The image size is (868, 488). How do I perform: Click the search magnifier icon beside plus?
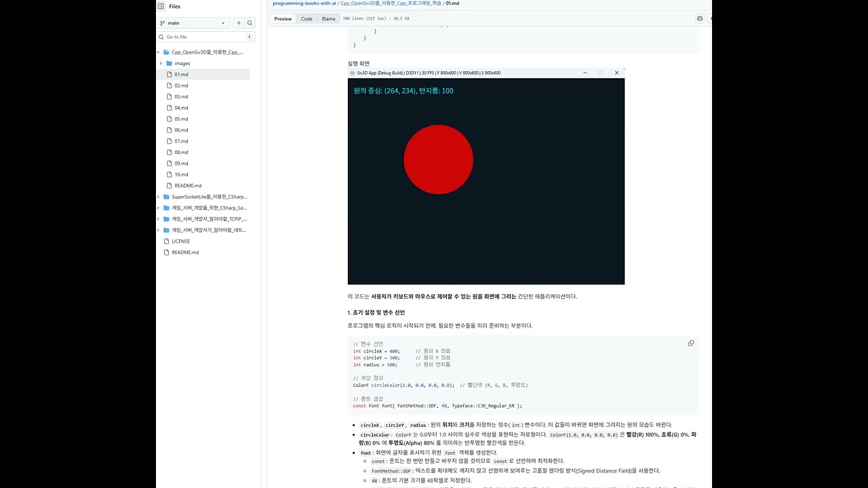coord(250,23)
